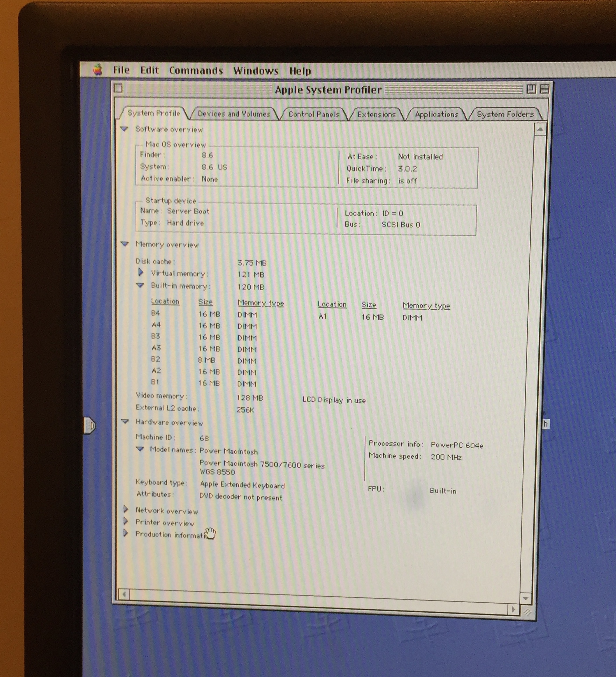Select the System Profile tab

154,113
